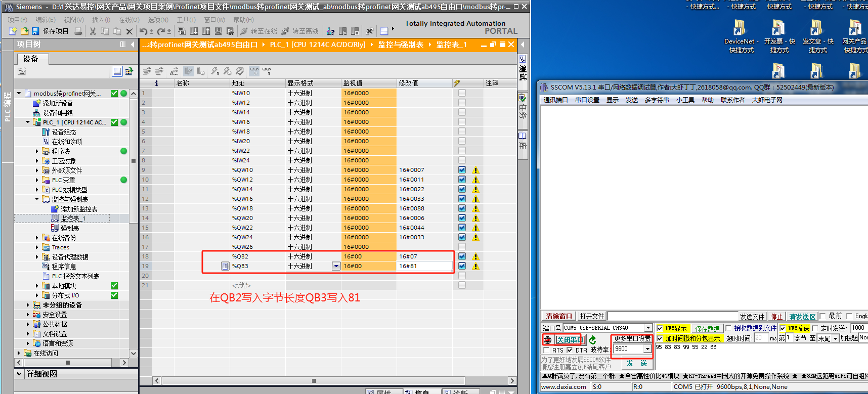Click the Start simulation icon
This screenshot has height=394, width=868.
tap(218, 31)
